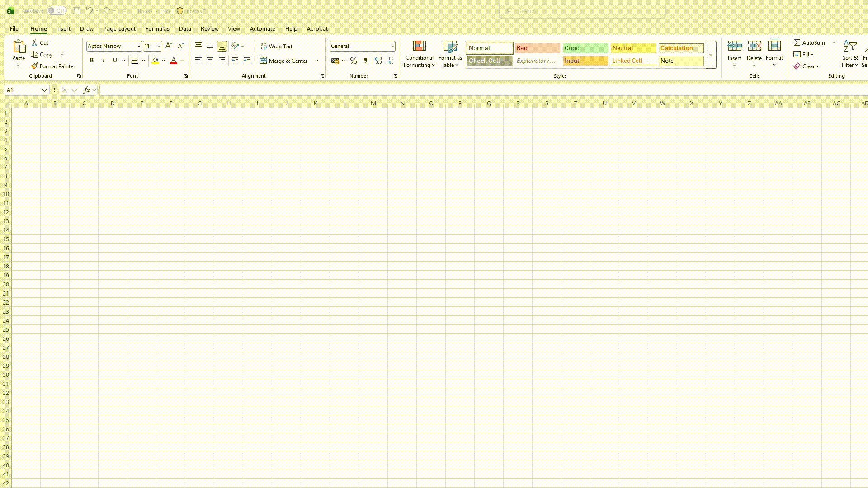Select the Middle Align icon
Viewport: 868px width, 488px height.
(210, 46)
